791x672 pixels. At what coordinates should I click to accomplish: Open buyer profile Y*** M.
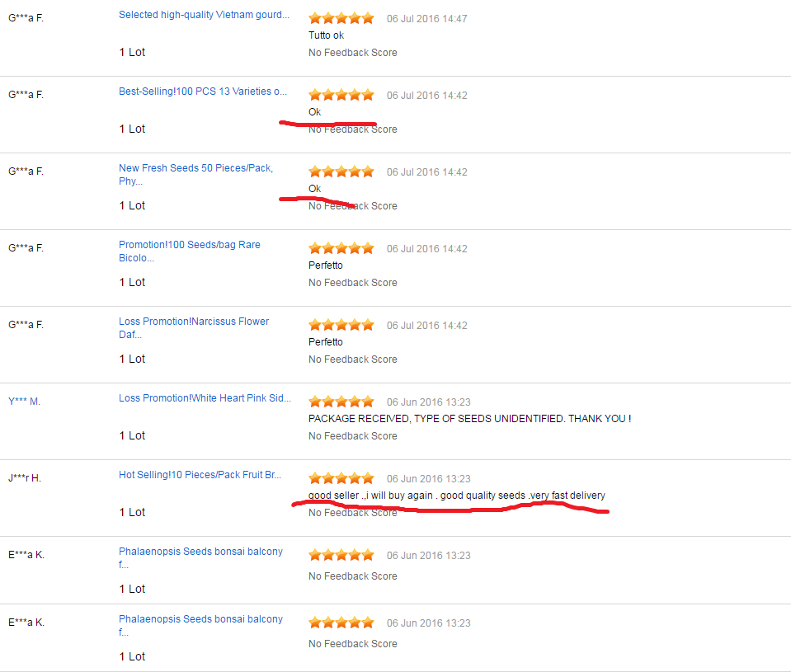tap(24, 402)
